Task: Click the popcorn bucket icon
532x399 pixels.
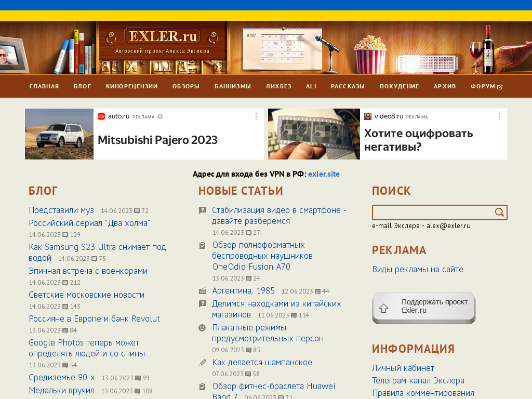Action: (x=370, y=54)
